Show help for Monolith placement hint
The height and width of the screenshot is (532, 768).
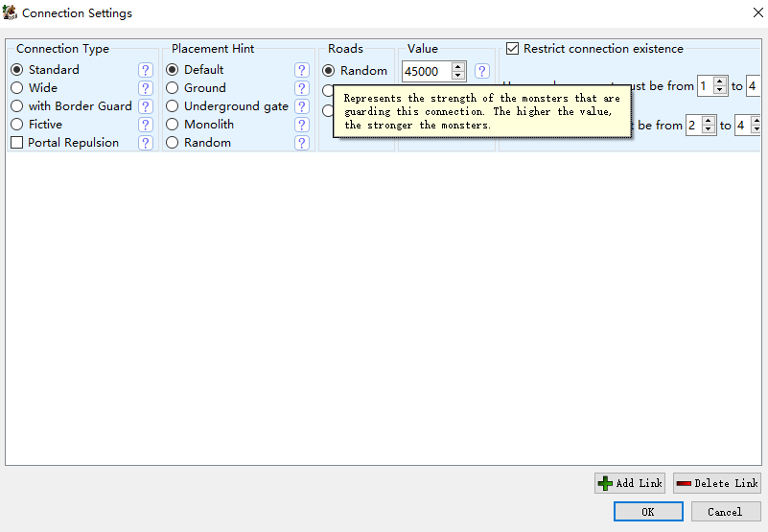[x=302, y=125]
